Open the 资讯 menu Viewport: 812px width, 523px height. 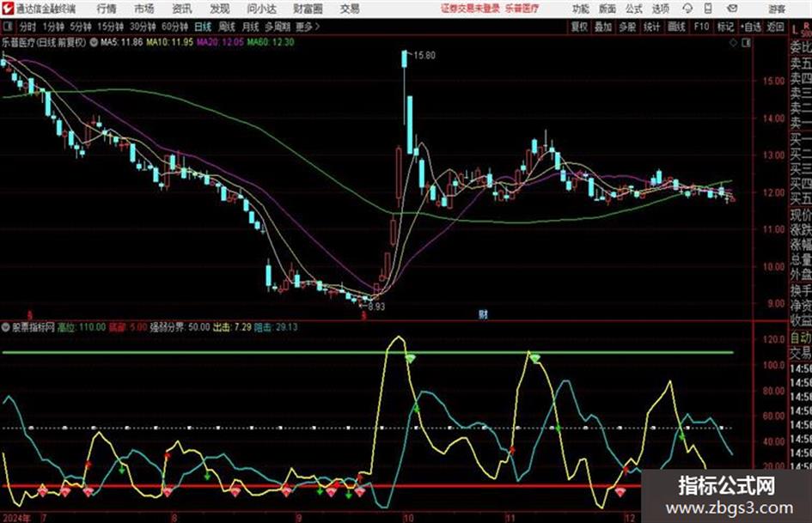point(182,9)
